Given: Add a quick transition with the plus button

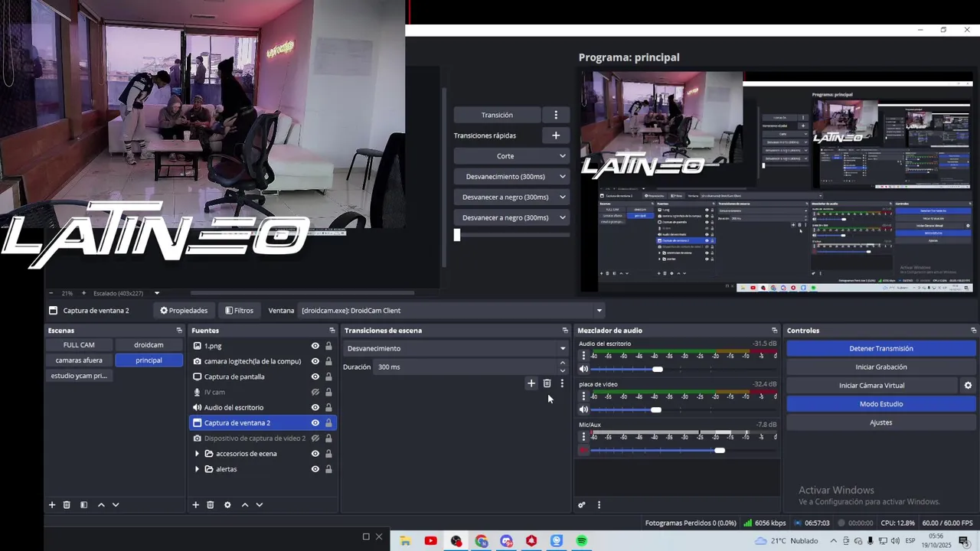Looking at the screenshot, I should (556, 135).
